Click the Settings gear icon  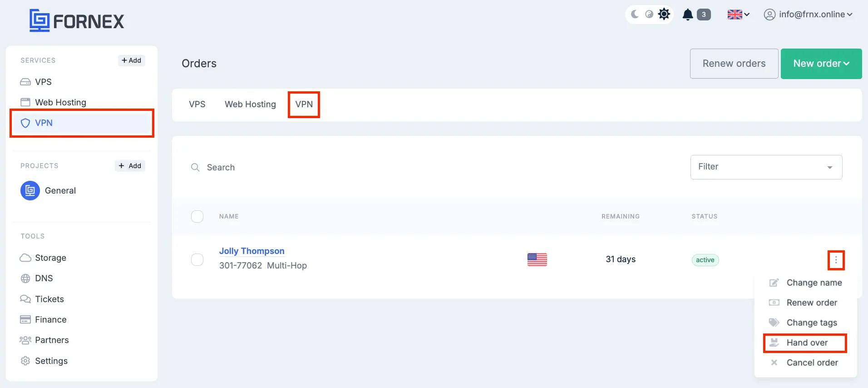pos(25,361)
